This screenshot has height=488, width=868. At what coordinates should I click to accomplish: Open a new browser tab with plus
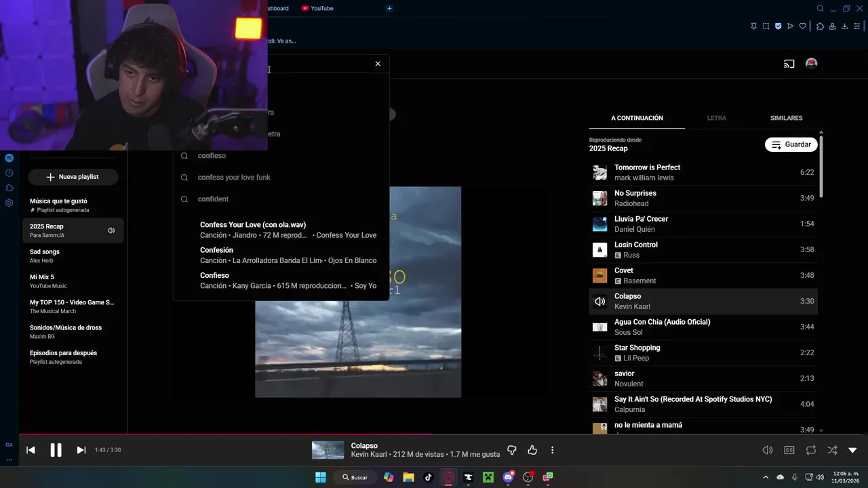389,8
